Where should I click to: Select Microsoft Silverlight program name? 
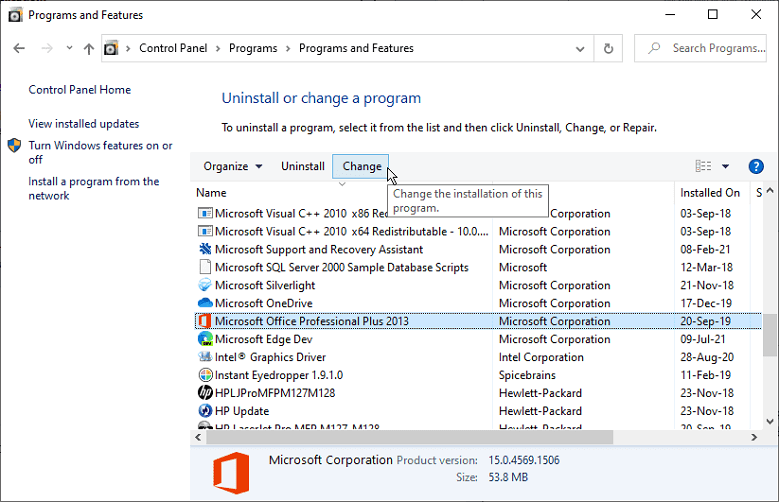[265, 285]
